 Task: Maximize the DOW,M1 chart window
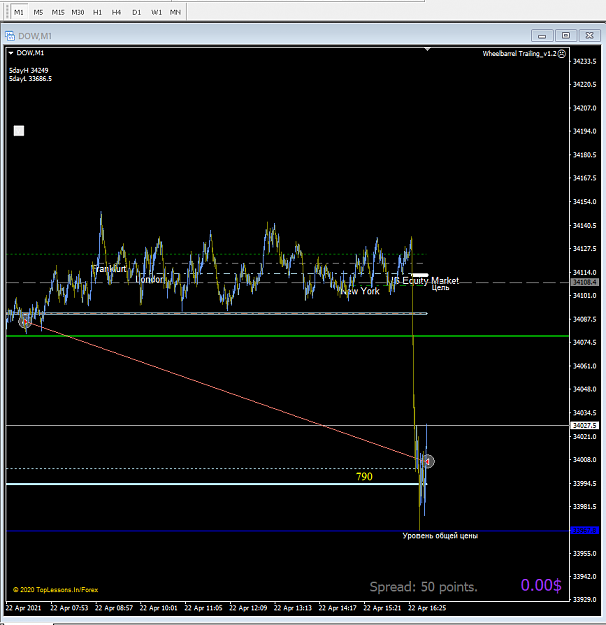coord(566,35)
